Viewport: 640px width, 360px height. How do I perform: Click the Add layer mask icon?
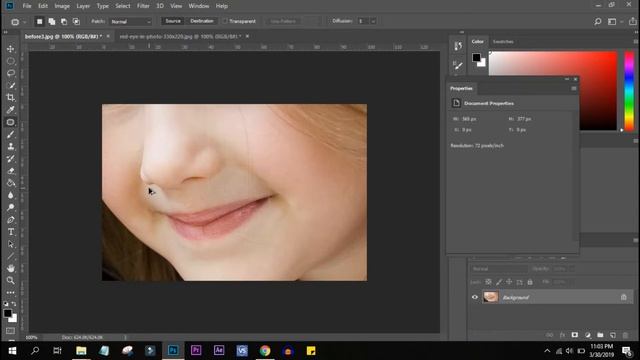[575, 335]
